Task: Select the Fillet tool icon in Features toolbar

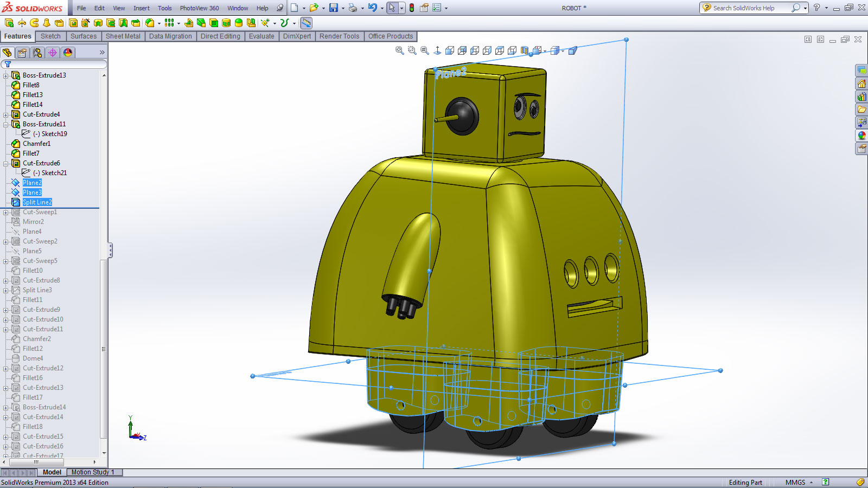Action: click(x=150, y=23)
